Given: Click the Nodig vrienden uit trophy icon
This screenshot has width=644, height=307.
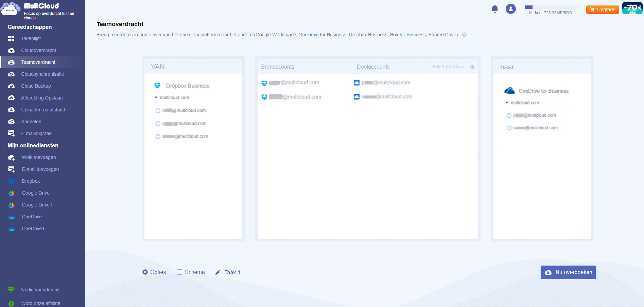Looking at the screenshot, I should click(x=11, y=290).
